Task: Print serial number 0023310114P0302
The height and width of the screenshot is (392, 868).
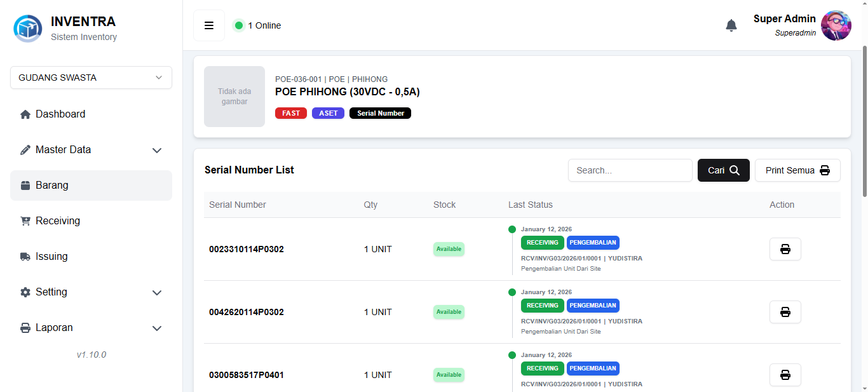Action: (x=785, y=249)
